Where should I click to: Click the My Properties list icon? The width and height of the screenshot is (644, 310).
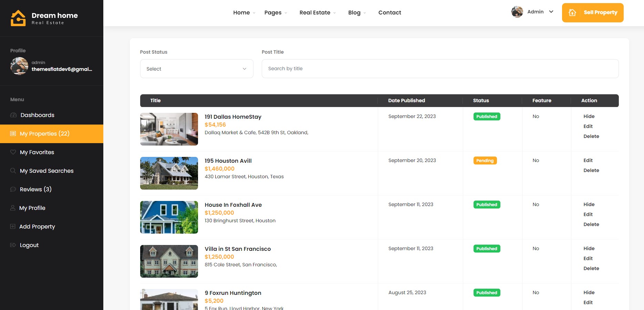13,133
